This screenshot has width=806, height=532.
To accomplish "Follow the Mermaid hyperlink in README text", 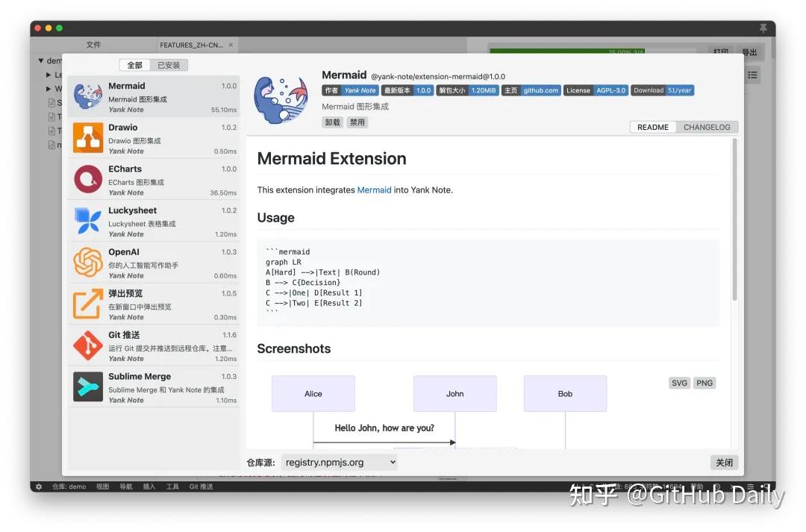I will (374, 190).
